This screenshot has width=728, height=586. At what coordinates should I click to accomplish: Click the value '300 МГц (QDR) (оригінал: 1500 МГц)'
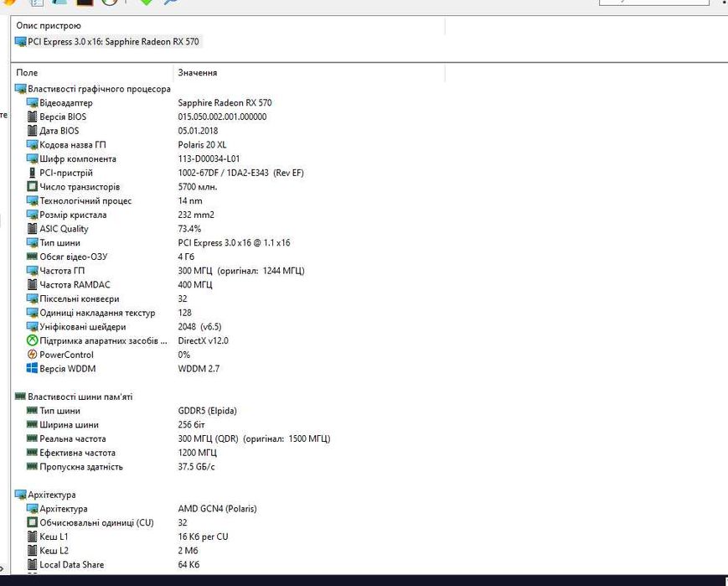tap(254, 438)
